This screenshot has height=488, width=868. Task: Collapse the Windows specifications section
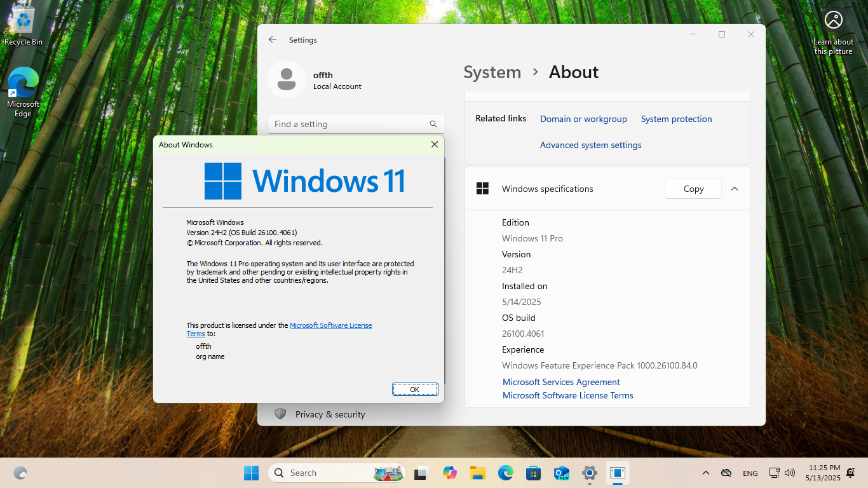[735, 189]
